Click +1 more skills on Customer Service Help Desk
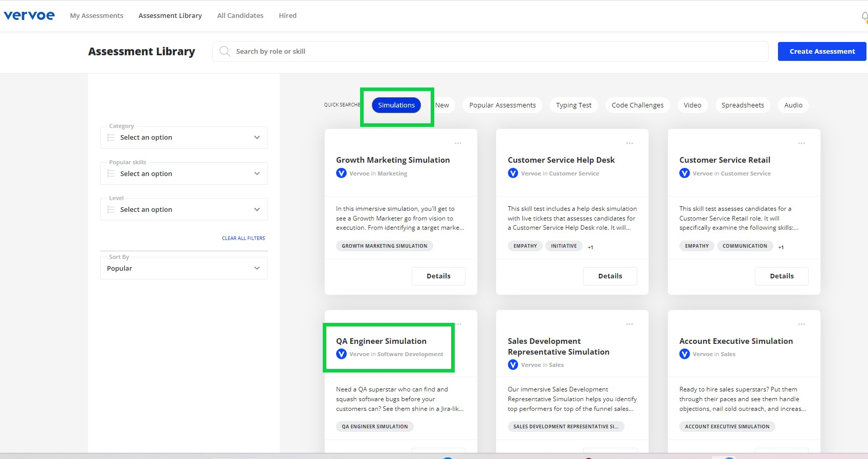Screen dimensions: 868x459 590,247
